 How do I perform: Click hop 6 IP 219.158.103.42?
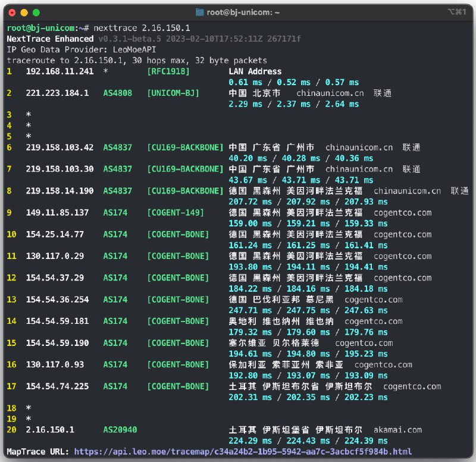point(60,148)
